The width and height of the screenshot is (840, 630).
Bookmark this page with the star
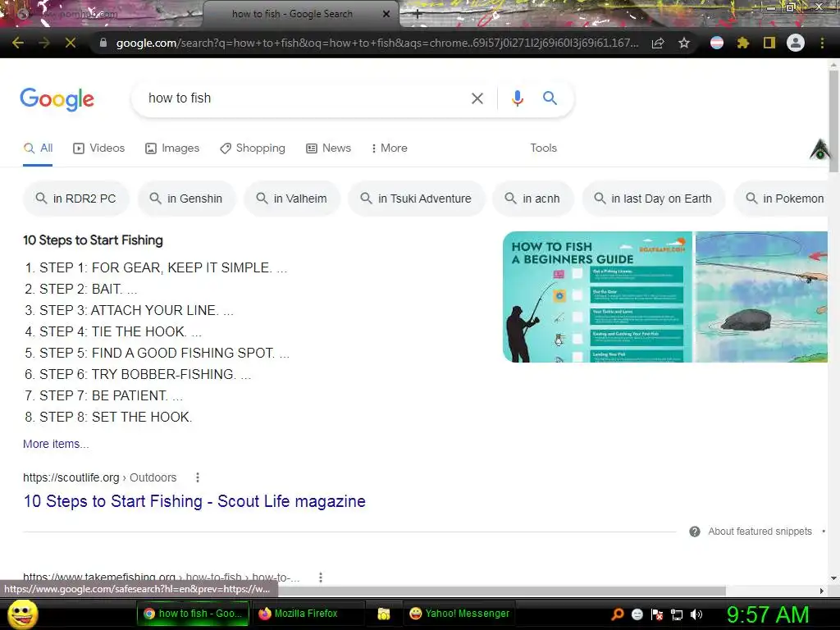[x=684, y=43]
